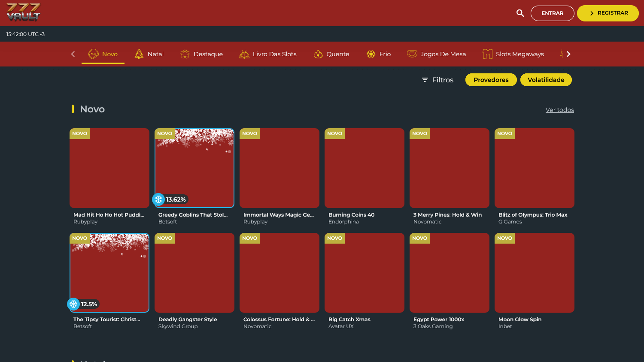The width and height of the screenshot is (644, 362).
Task: Switch to the Quente category tab
Action: tap(331, 54)
